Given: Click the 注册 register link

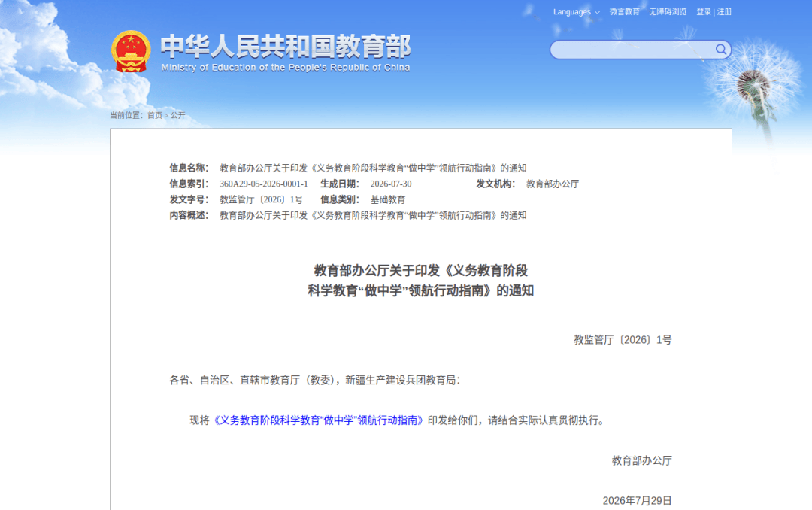Looking at the screenshot, I should point(724,12).
